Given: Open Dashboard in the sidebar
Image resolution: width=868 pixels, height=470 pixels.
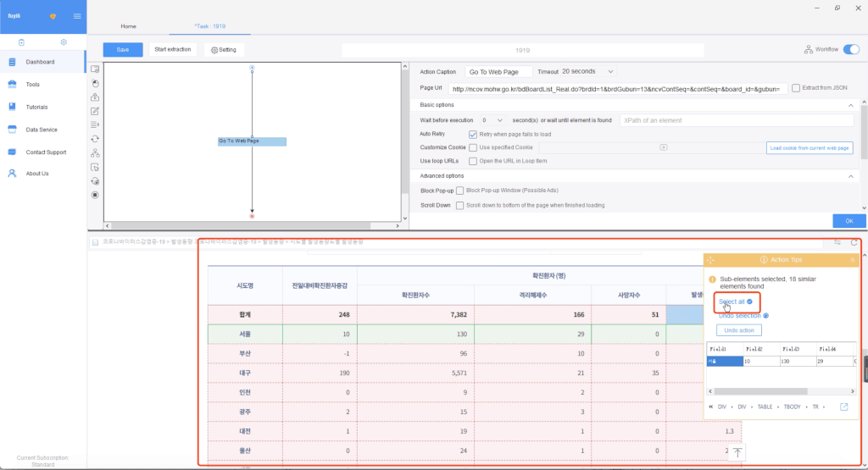Looking at the screenshot, I should point(42,62).
